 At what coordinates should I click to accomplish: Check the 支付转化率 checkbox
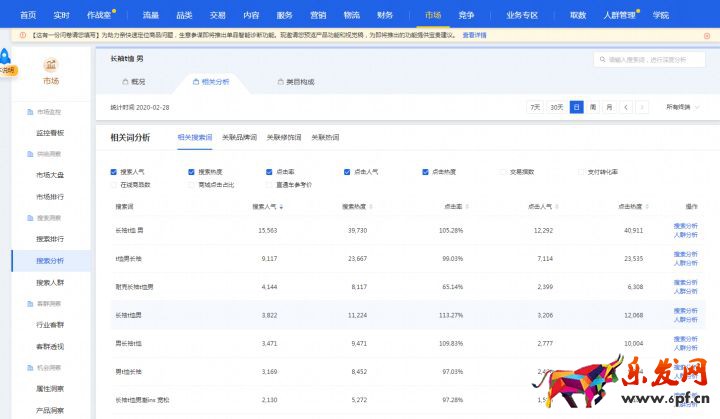click(581, 172)
